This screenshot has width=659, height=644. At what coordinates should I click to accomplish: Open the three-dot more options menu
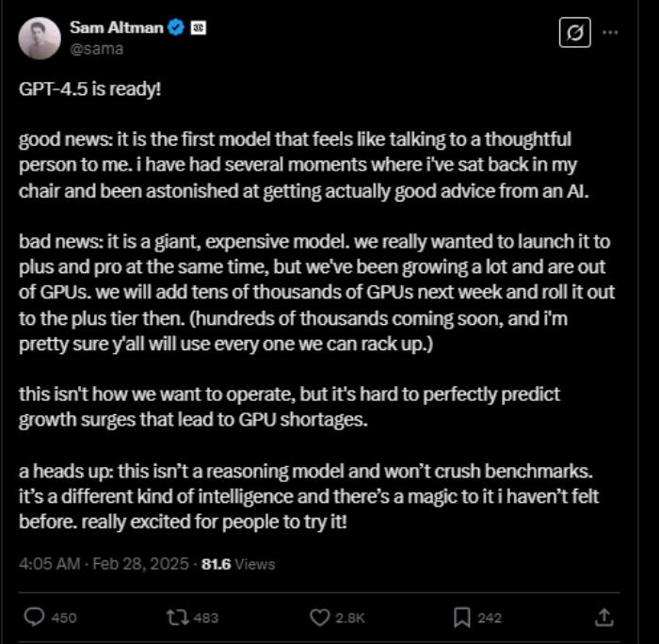pos(610,32)
